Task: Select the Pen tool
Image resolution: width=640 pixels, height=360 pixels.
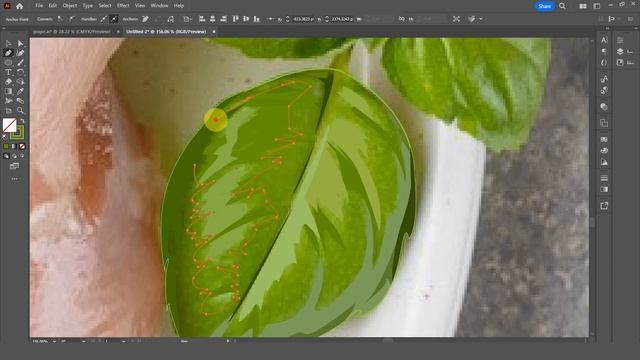Action: pyautogui.click(x=8, y=53)
